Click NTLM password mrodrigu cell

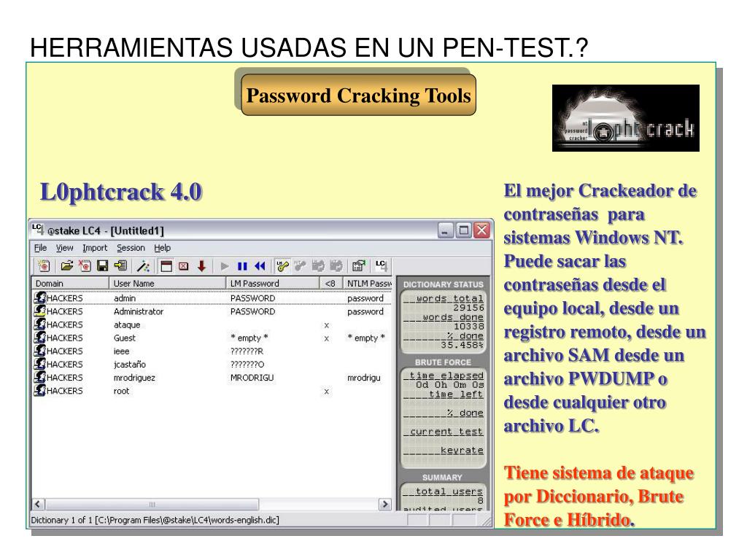point(364,378)
